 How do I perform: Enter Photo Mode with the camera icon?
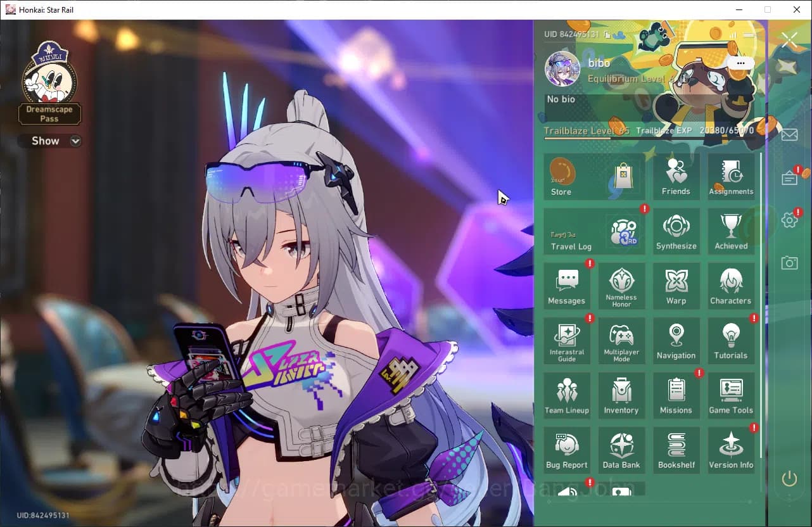(789, 263)
